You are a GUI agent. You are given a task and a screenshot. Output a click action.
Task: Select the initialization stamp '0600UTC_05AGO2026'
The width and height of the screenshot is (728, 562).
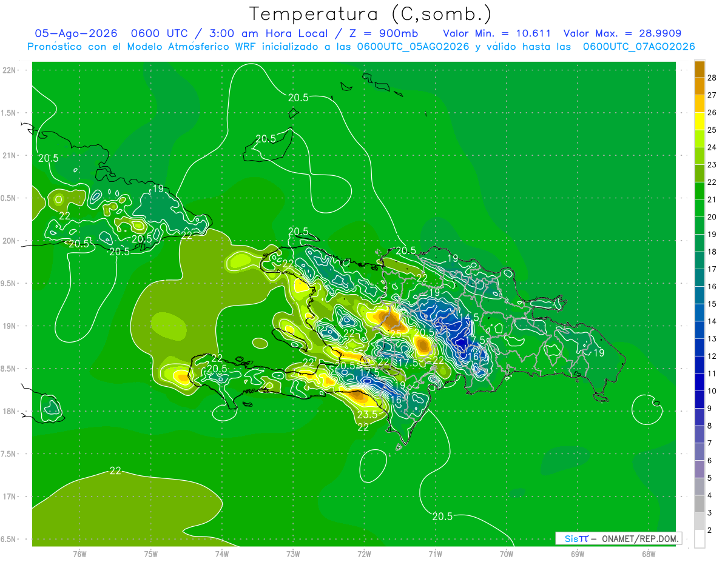tap(413, 47)
